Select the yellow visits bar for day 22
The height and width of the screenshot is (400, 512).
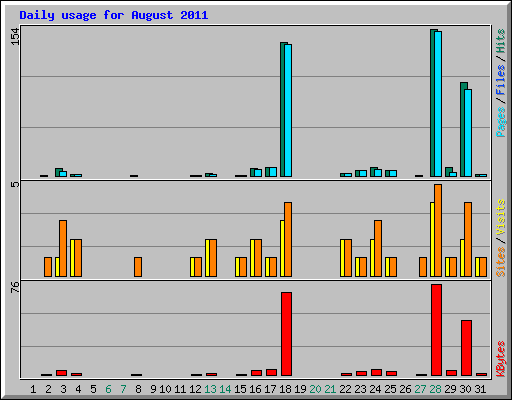point(342,258)
